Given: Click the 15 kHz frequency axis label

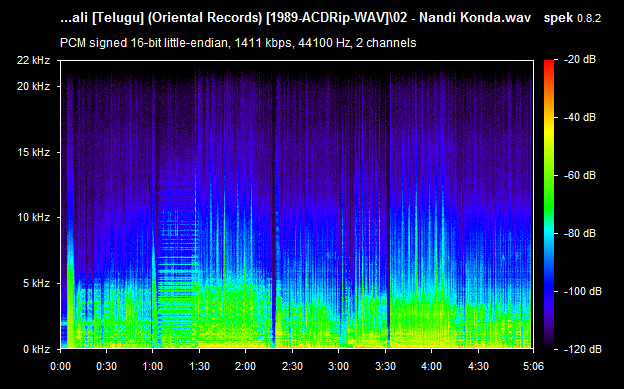Looking at the screenshot, I should [x=33, y=152].
